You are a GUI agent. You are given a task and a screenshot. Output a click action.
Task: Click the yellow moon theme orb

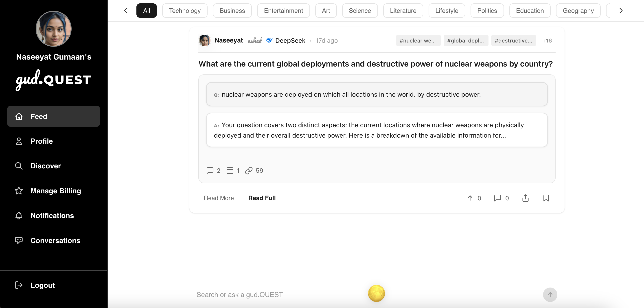coord(376,293)
